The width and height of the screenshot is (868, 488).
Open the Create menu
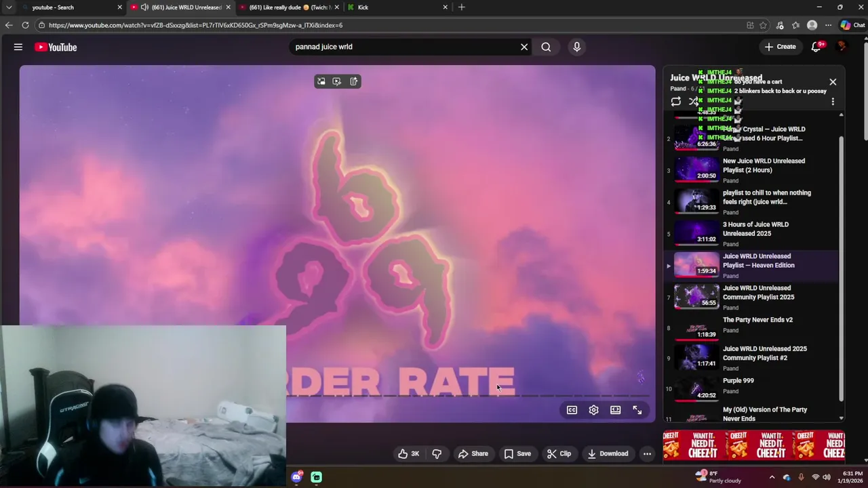pyautogui.click(x=780, y=47)
